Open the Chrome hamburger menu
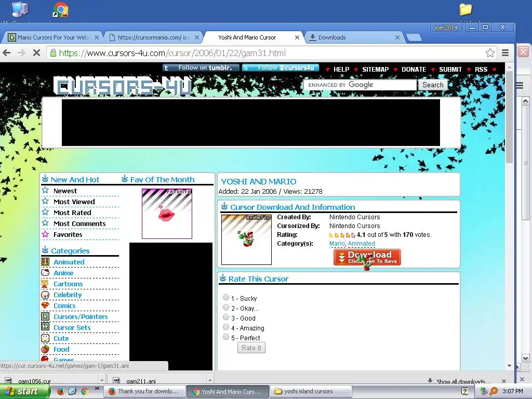Image resolution: width=532 pixels, height=399 pixels. pos(505,52)
